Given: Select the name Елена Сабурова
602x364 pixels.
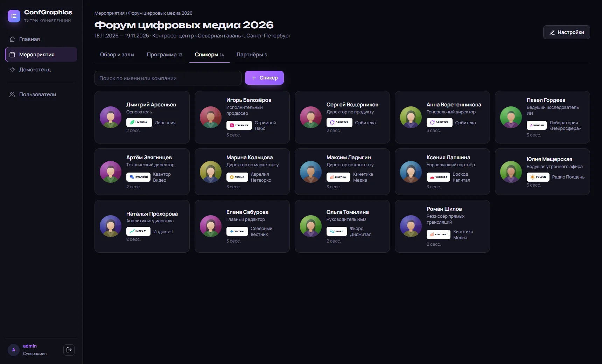Looking at the screenshot, I should click(247, 212).
